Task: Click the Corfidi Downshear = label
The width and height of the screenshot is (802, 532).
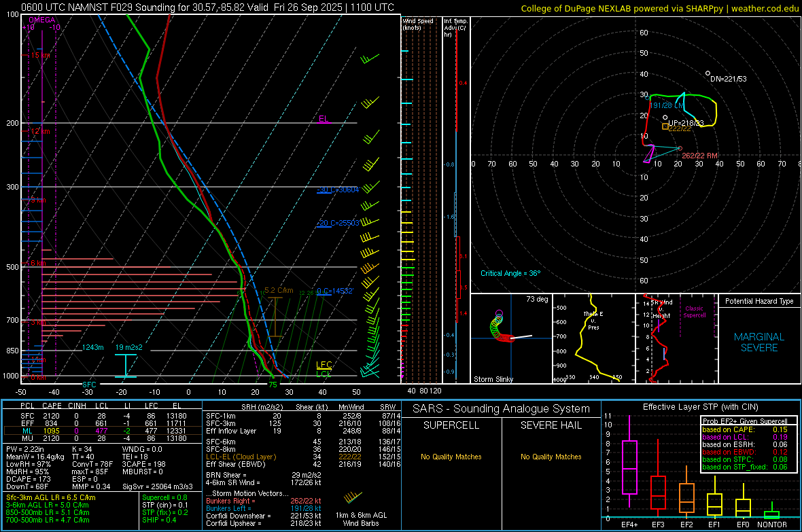Action: click(x=239, y=516)
